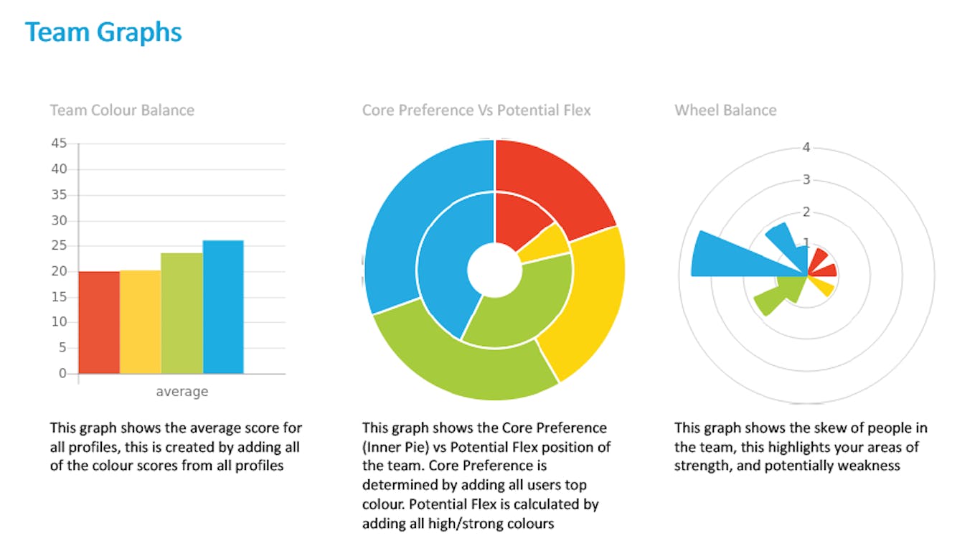Click the white center hole of the donut
This screenshot has width=980, height=551.
point(494,270)
